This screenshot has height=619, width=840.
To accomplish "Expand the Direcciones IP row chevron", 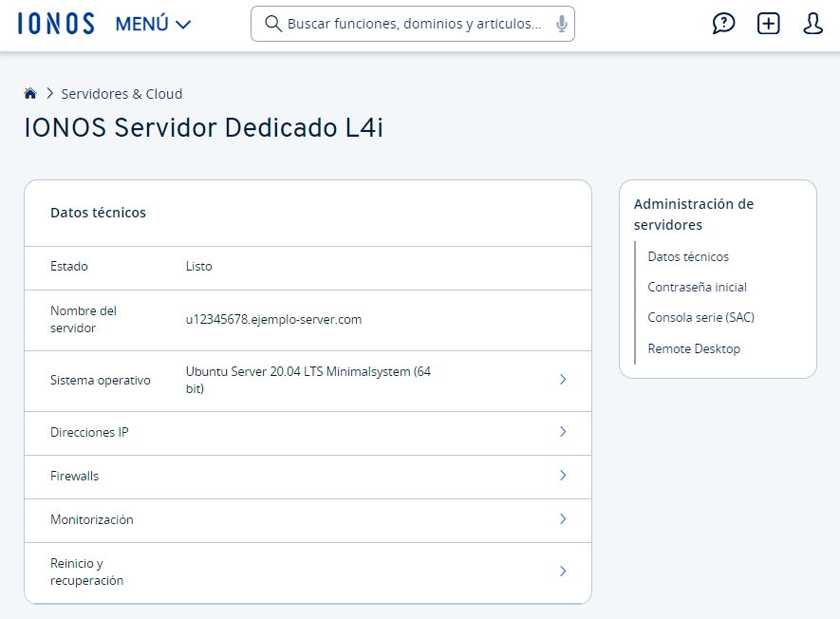I will pos(563,431).
